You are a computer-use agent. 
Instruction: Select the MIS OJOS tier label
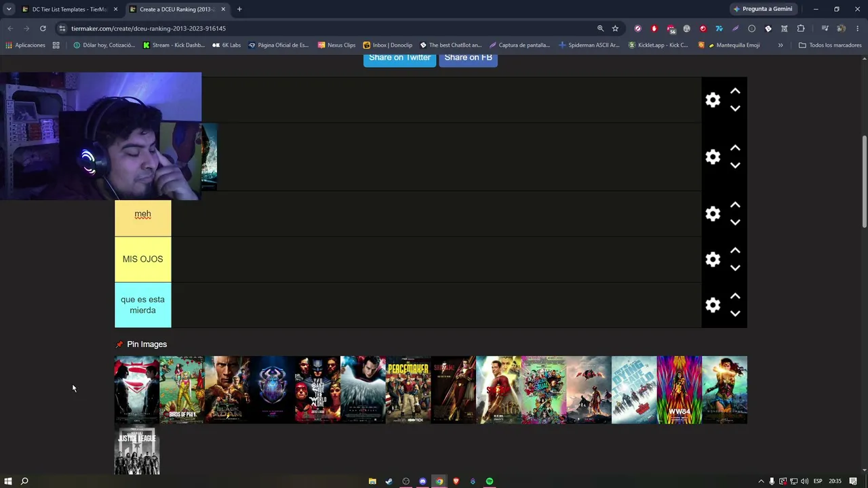(143, 260)
